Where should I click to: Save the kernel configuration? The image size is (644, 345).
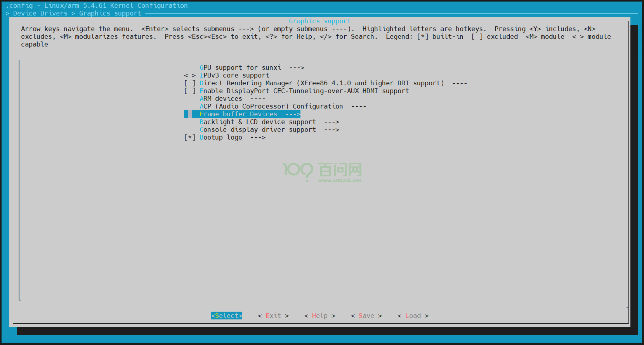[366, 316]
